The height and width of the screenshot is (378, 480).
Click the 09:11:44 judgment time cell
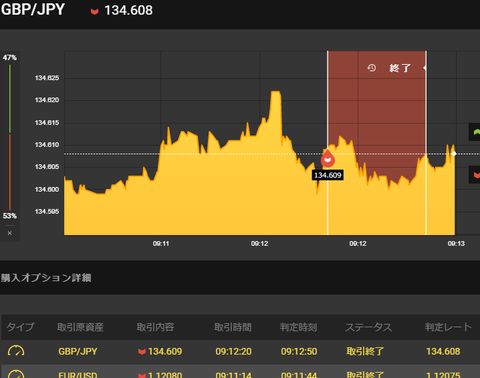tap(299, 375)
